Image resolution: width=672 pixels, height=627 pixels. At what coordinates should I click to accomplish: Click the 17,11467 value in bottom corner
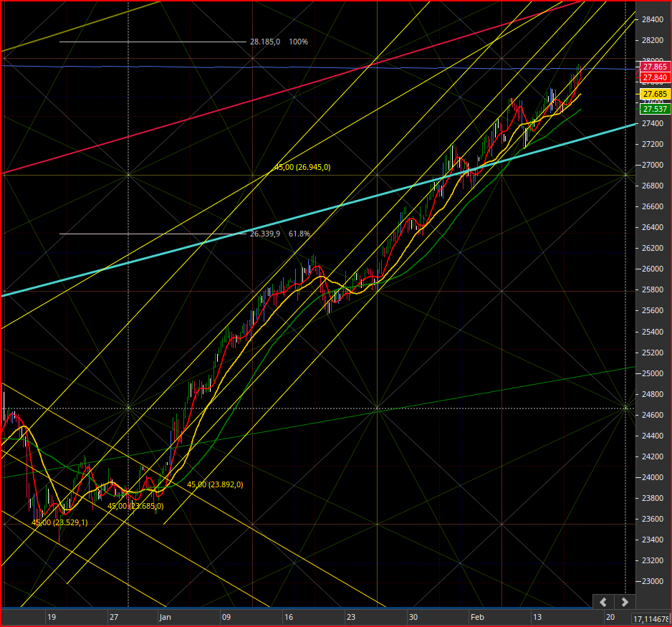[x=651, y=619]
